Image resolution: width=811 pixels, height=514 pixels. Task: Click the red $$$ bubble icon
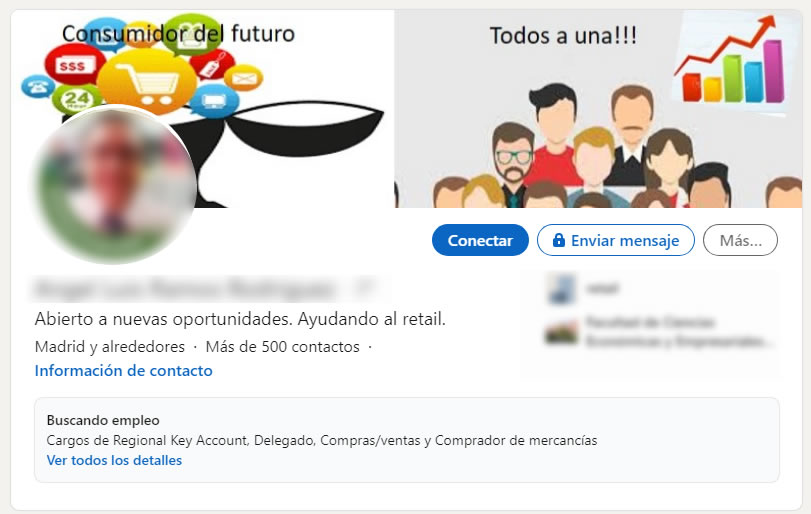pos(73,65)
